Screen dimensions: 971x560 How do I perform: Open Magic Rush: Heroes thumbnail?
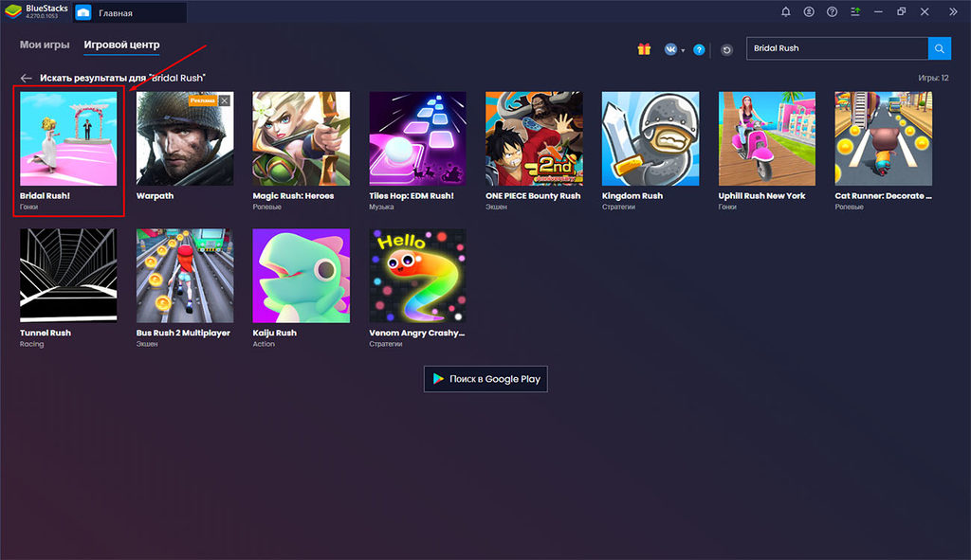301,138
